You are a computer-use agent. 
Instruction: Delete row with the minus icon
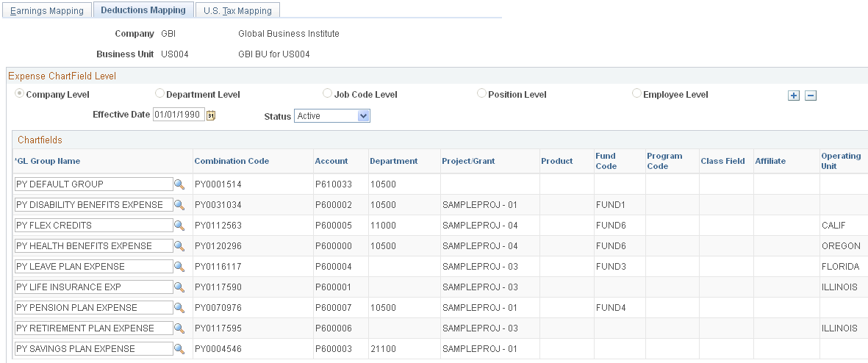[x=811, y=96]
